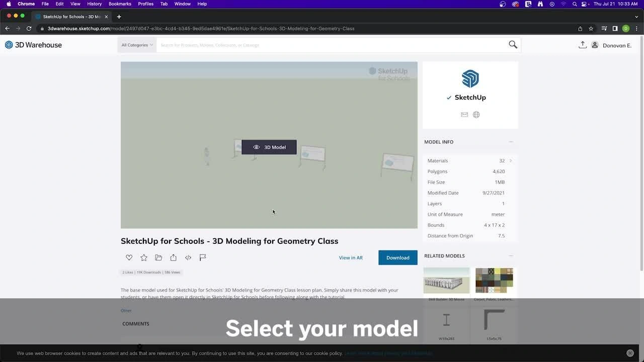
Task: Open the Wi-Fi status menu
Action: 563,4
